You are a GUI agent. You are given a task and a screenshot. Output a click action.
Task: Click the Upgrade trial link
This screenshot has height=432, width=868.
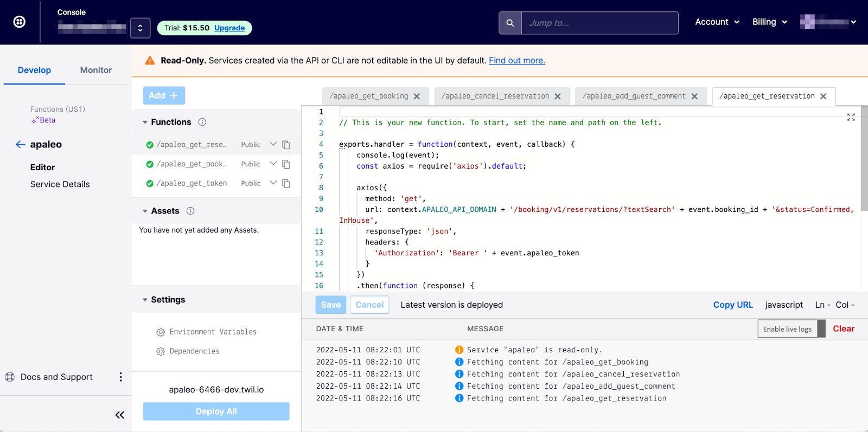(x=229, y=28)
